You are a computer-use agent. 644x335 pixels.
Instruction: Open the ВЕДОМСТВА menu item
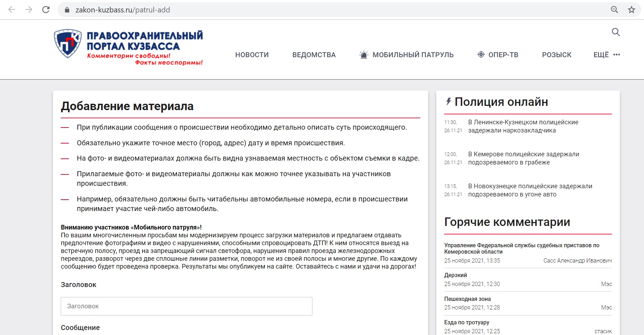click(314, 55)
